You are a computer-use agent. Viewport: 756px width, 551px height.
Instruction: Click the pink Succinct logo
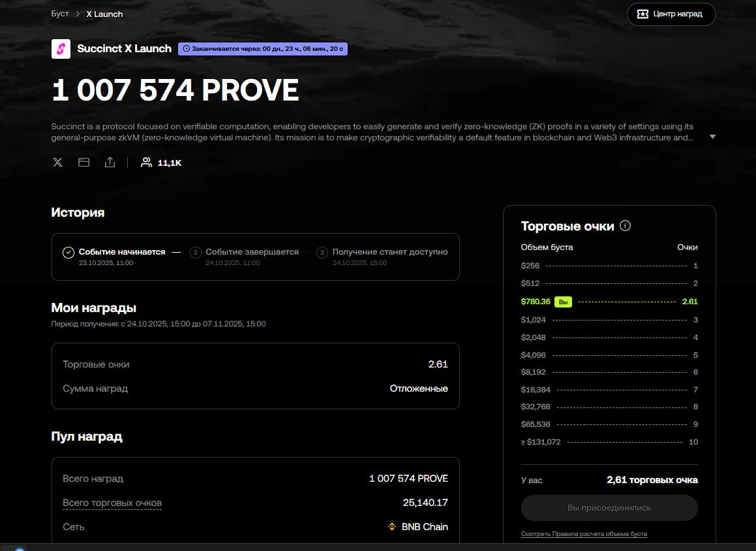(x=61, y=49)
